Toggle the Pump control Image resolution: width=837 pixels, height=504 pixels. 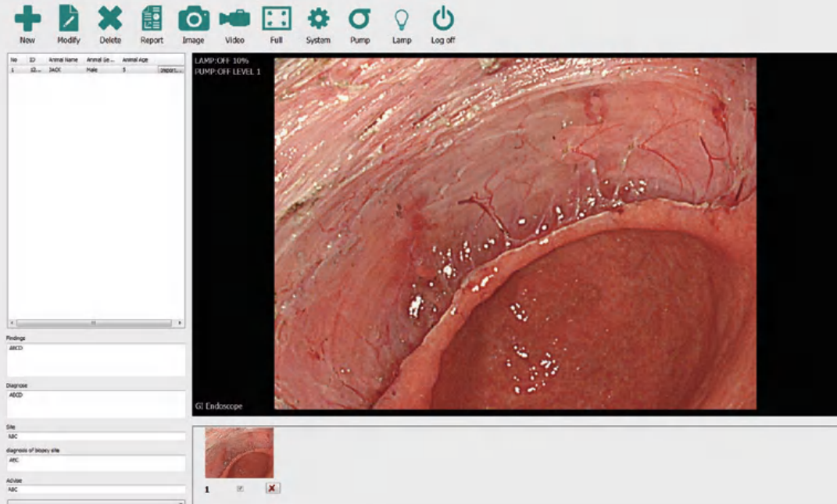pos(359,23)
